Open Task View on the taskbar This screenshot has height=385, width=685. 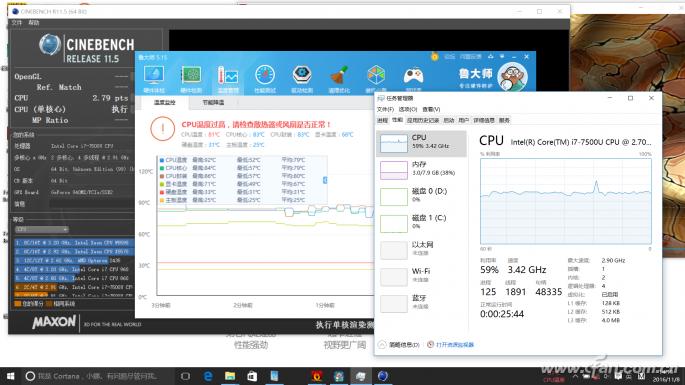tap(185, 376)
